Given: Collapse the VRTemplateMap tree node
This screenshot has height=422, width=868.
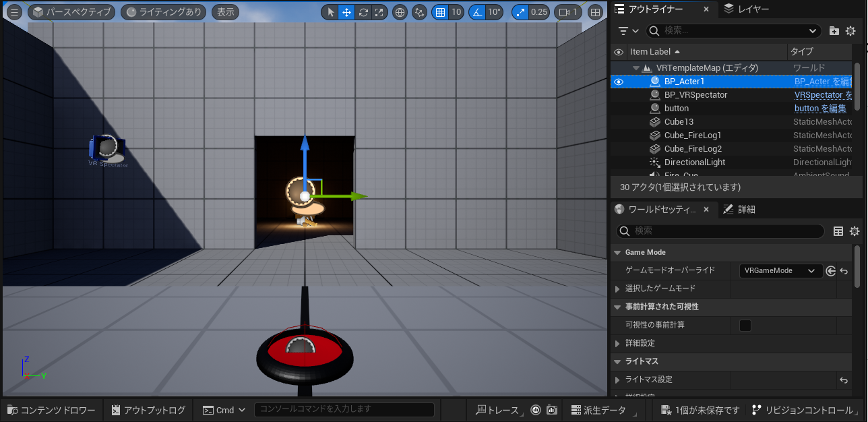Looking at the screenshot, I should 636,68.
